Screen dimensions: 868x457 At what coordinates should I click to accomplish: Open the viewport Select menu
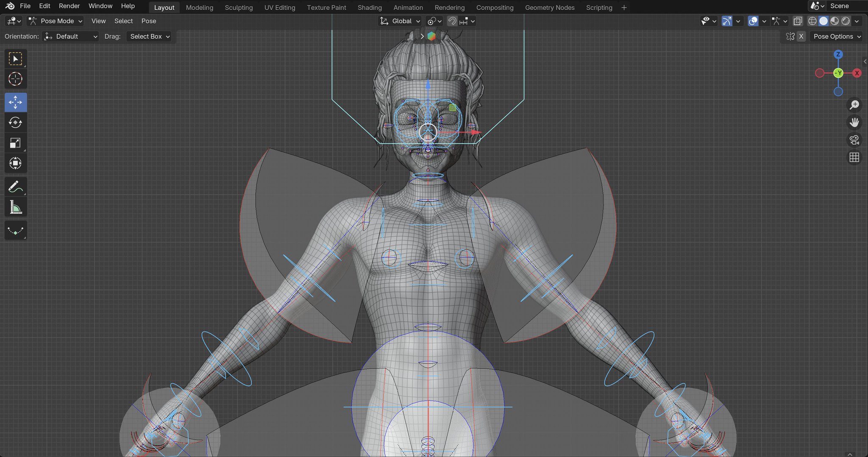click(123, 21)
